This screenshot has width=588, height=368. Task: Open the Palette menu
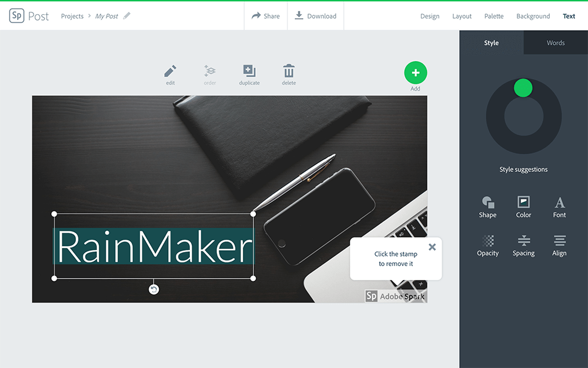tap(493, 16)
